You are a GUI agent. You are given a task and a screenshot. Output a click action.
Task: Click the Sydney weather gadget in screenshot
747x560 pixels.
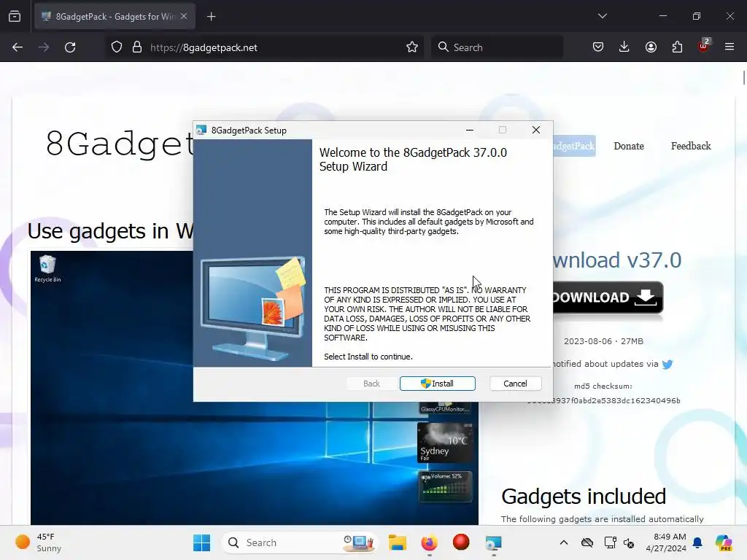coord(445,443)
